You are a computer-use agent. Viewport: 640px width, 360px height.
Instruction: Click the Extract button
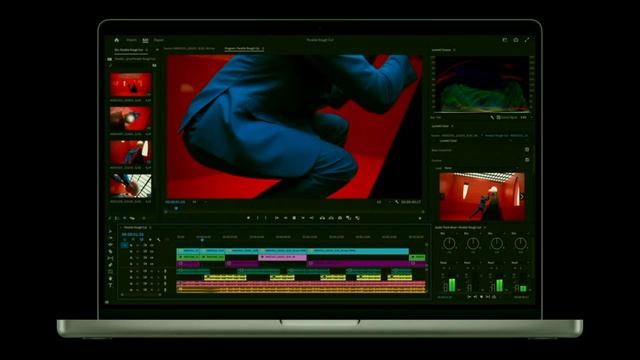331,218
